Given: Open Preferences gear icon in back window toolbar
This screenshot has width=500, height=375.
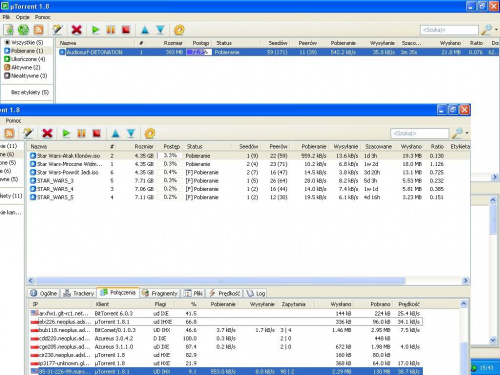Looking at the screenshot, I should point(179,30).
